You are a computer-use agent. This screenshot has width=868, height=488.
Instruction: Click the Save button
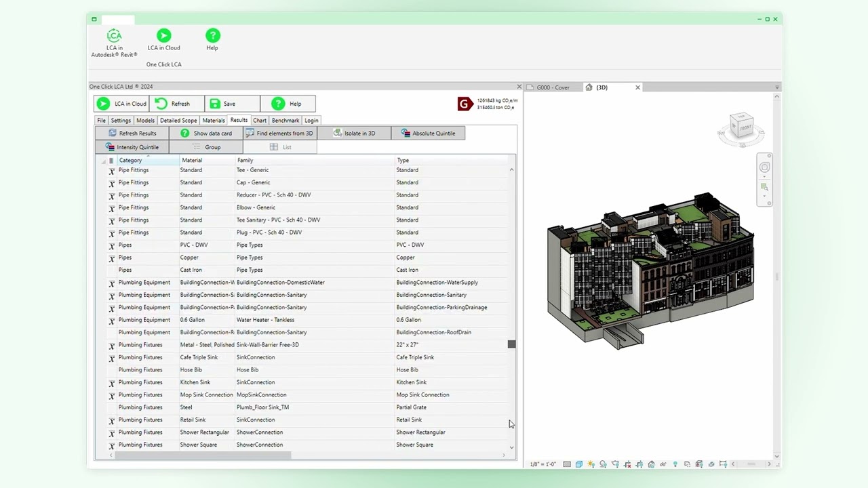[x=233, y=104]
